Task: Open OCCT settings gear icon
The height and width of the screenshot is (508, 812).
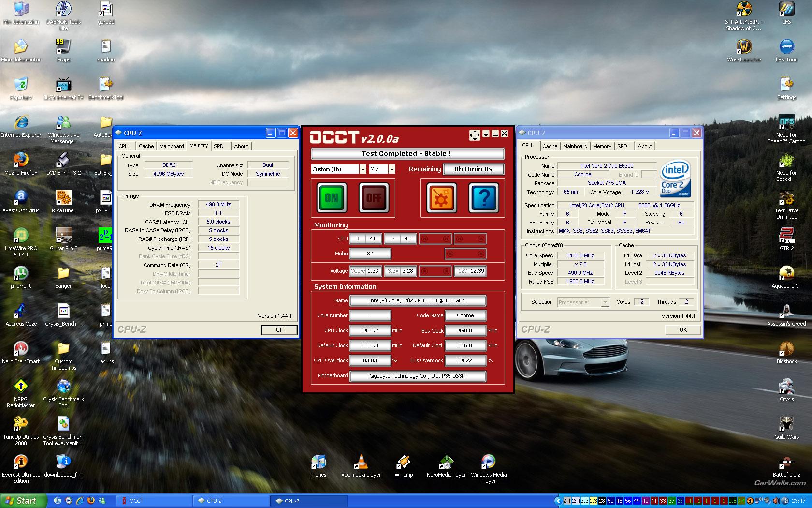Action: pyautogui.click(x=441, y=198)
